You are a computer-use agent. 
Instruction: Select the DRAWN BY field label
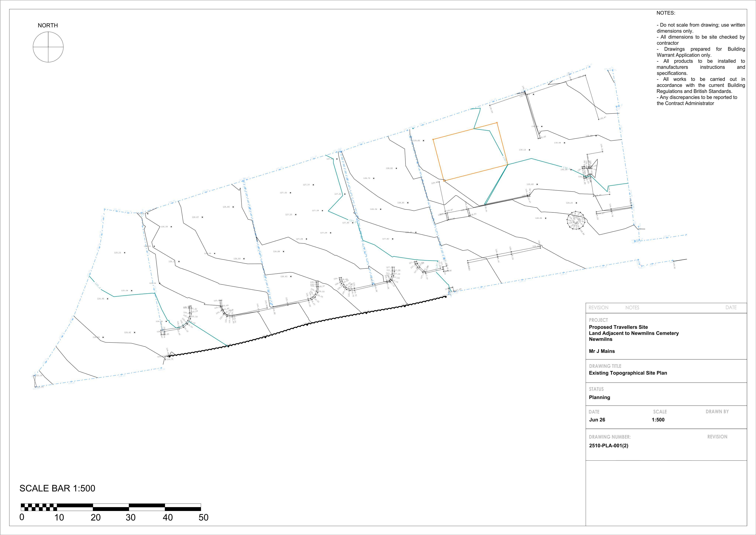[717, 411]
